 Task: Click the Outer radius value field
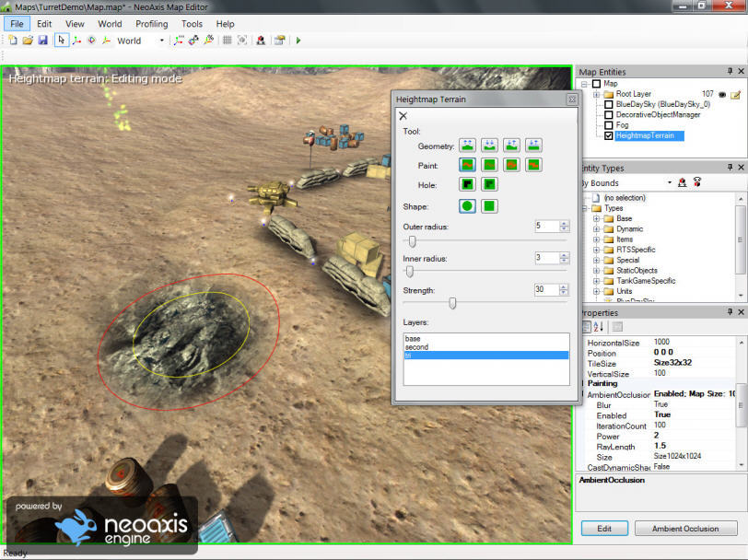pyautogui.click(x=547, y=226)
